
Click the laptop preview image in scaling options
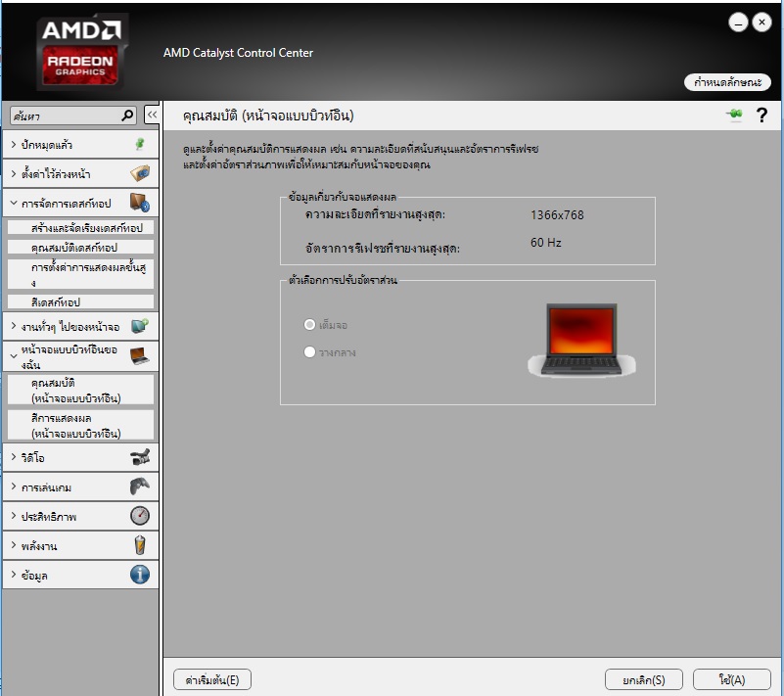[581, 340]
